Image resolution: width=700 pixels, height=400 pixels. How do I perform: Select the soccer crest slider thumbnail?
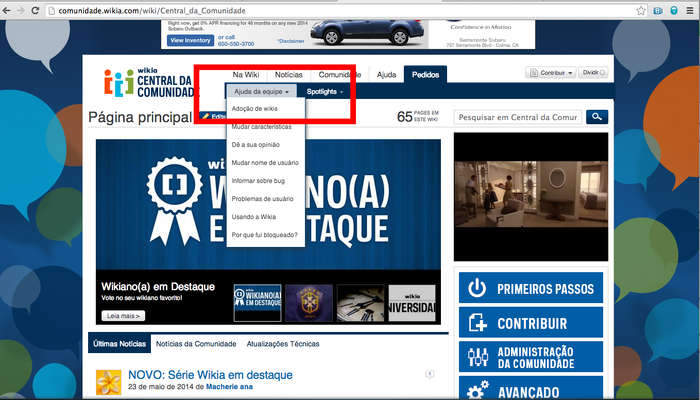(x=309, y=303)
